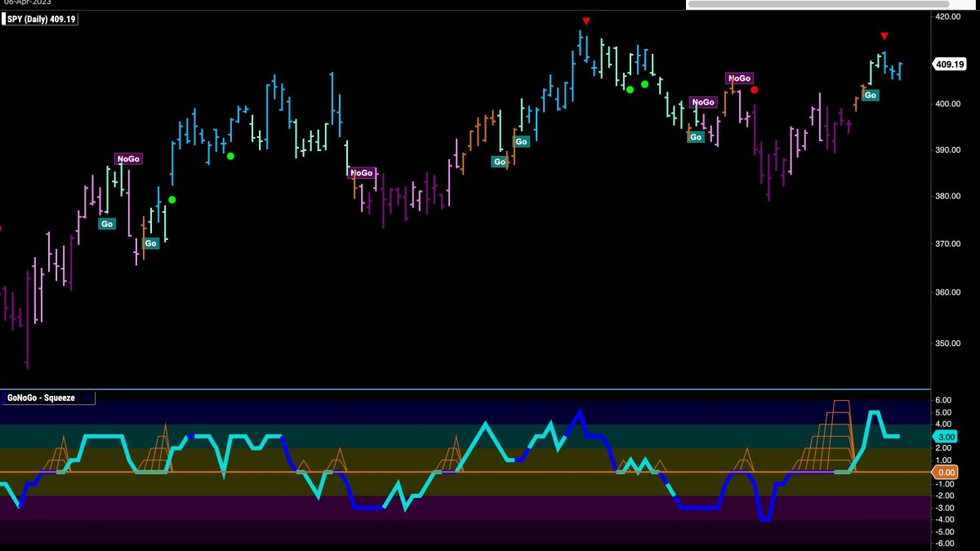Image resolution: width=980 pixels, height=551 pixels.
Task: Click the Go label directly below the 400 NoGo label
Action: click(696, 137)
